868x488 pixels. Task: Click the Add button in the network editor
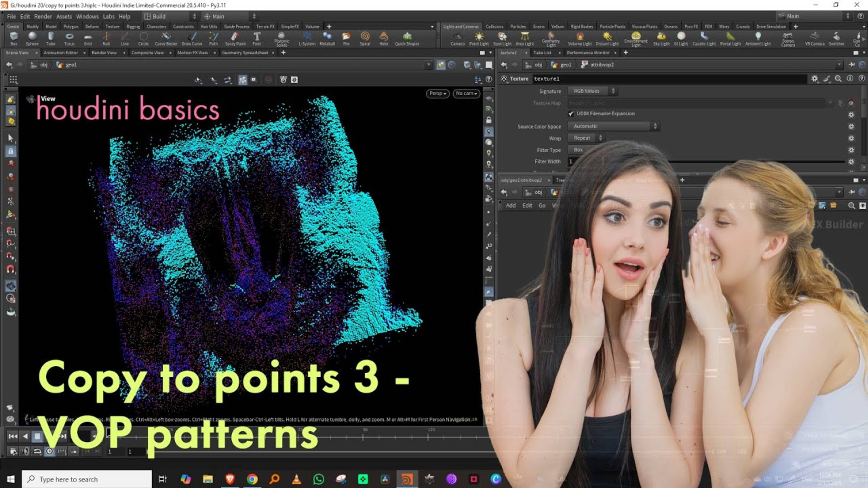[511, 206]
